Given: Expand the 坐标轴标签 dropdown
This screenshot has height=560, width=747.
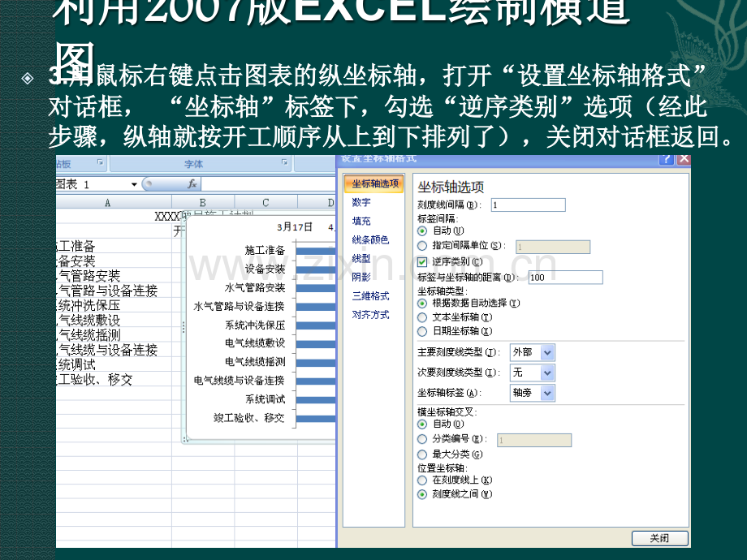Looking at the screenshot, I should pyautogui.click(x=547, y=394).
